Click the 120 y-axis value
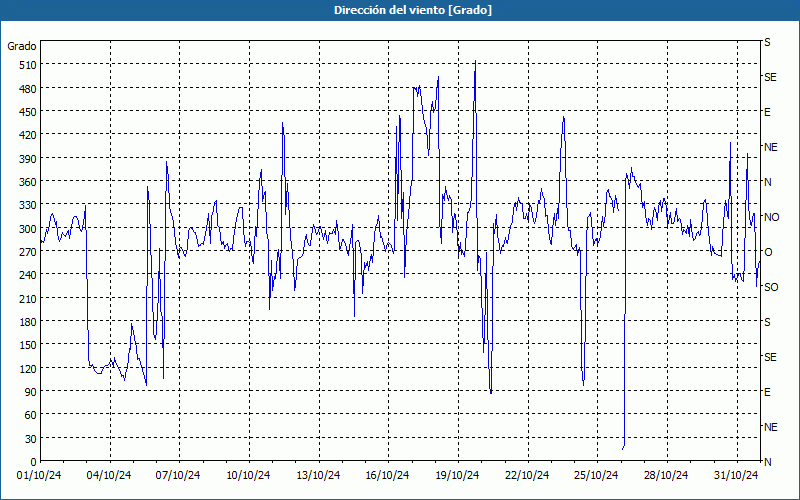Image resolution: width=800 pixels, height=500 pixels. (x=27, y=369)
